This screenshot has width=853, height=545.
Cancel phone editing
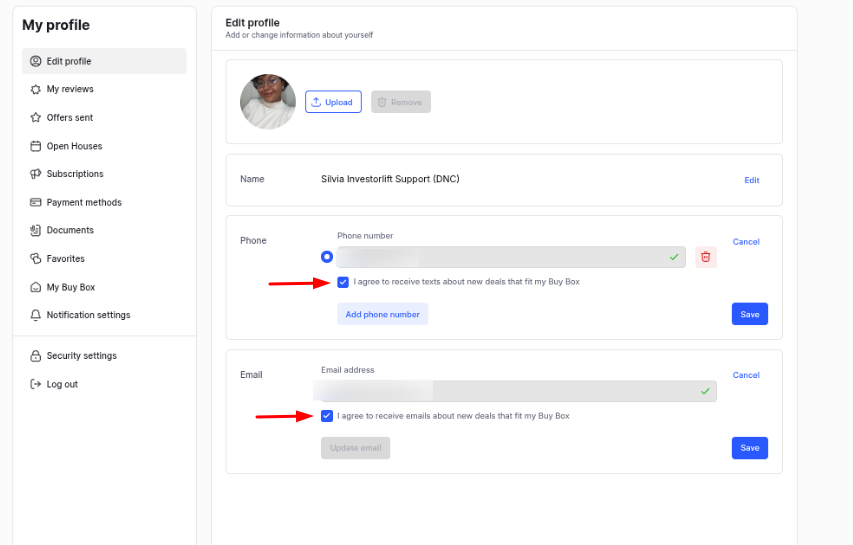746,241
